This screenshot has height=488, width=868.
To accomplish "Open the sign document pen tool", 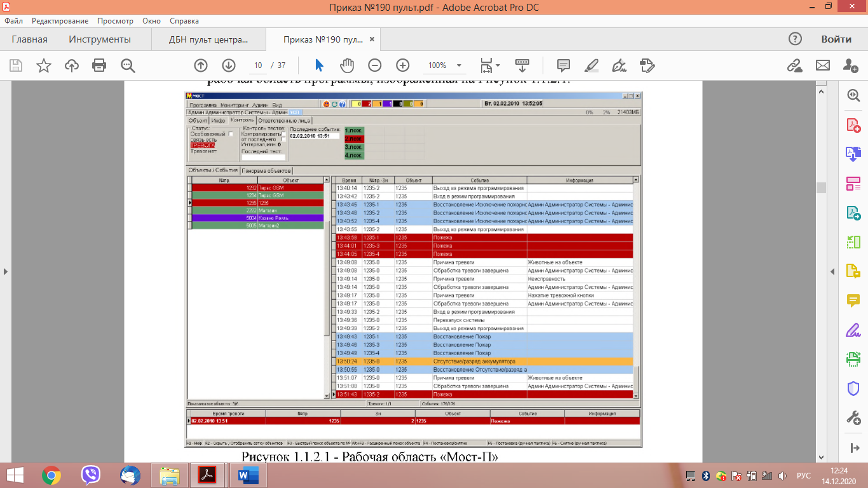I will (x=619, y=65).
